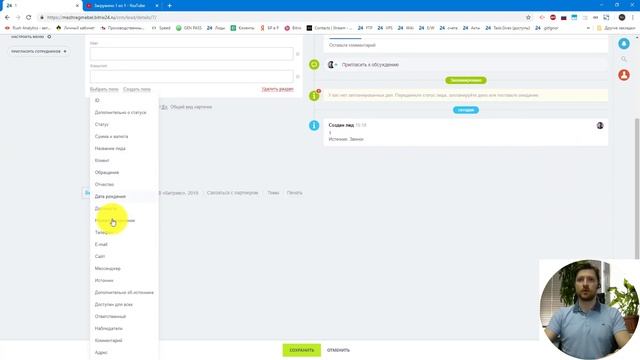Screen dimensions: 640x360
Task: Reload the page with the refresh icon
Action: pyautogui.click(x=28, y=18)
